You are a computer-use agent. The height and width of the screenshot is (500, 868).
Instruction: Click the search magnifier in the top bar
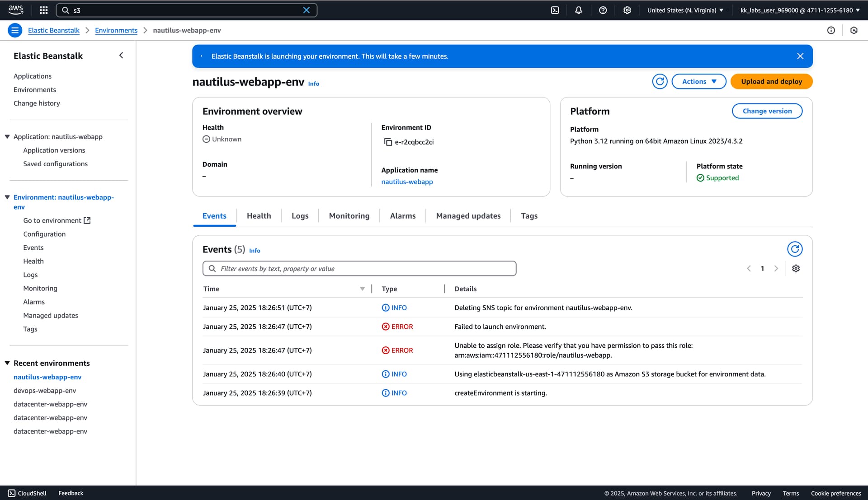(x=66, y=10)
